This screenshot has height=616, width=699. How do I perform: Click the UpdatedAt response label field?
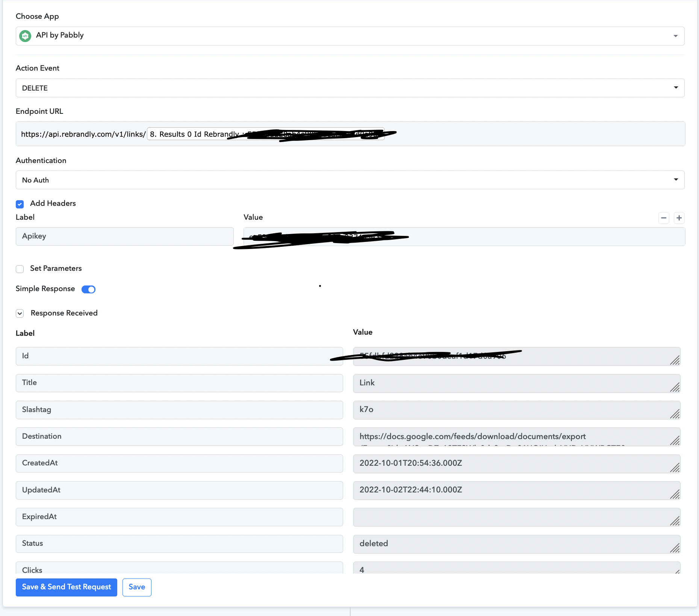[x=179, y=490]
